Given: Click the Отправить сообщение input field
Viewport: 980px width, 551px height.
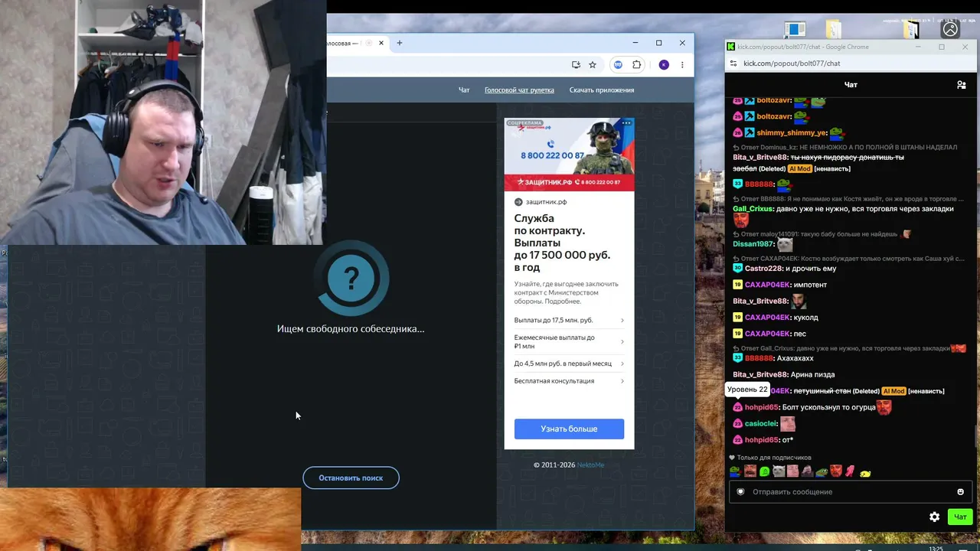Looking at the screenshot, I should coord(851,491).
